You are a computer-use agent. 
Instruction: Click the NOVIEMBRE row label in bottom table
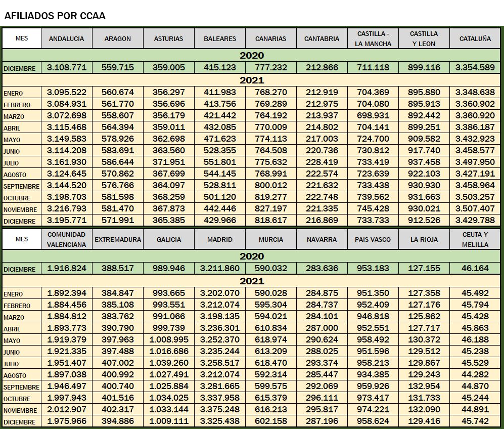[x=20, y=411]
